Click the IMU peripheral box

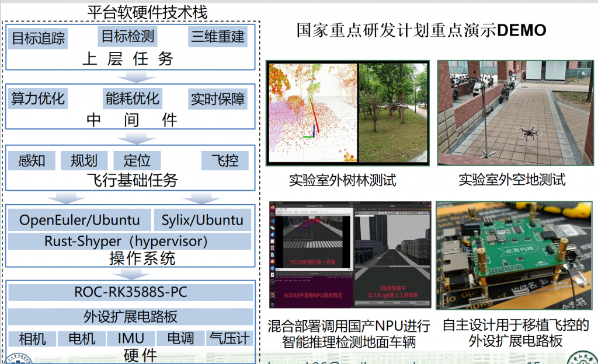pos(131,338)
